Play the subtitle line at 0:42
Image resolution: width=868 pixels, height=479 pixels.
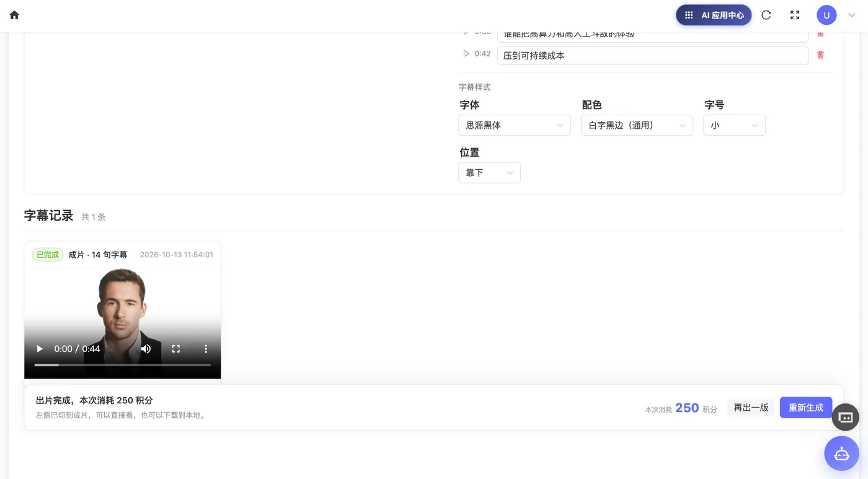(466, 53)
